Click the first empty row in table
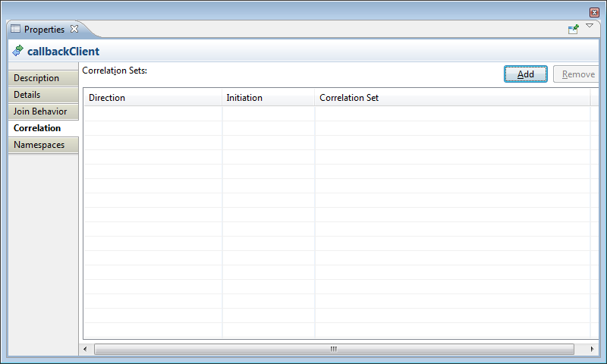Image resolution: width=607 pixels, height=364 pixels. pos(334,114)
